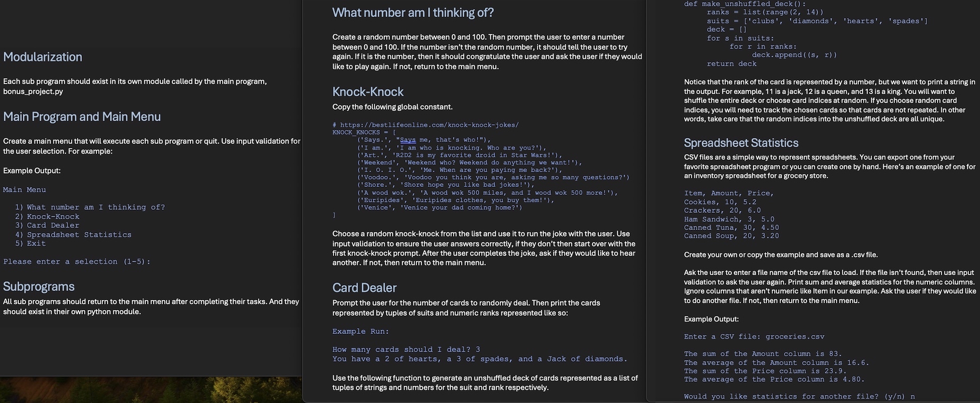Click the Card Dealer heading
The image size is (980, 403).
coord(364,288)
